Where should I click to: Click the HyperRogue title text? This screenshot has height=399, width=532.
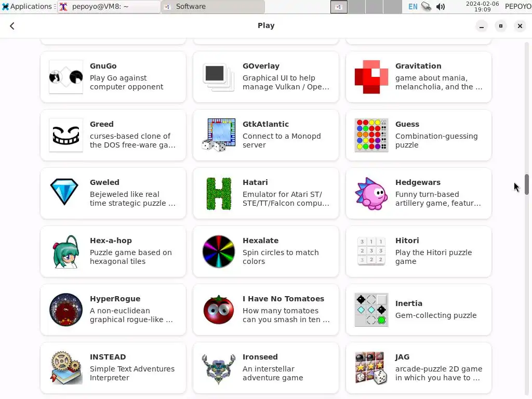click(115, 299)
